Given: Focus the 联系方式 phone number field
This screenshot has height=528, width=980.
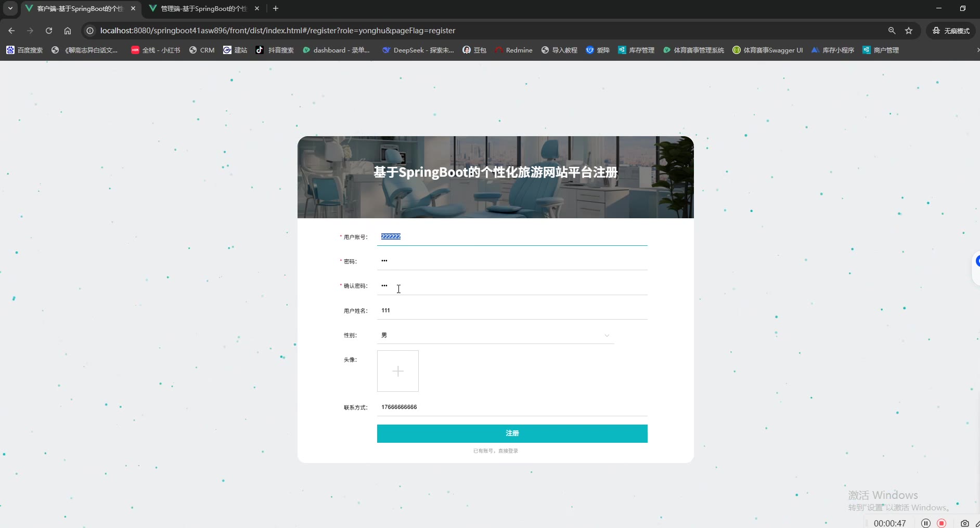Looking at the screenshot, I should point(512,407).
